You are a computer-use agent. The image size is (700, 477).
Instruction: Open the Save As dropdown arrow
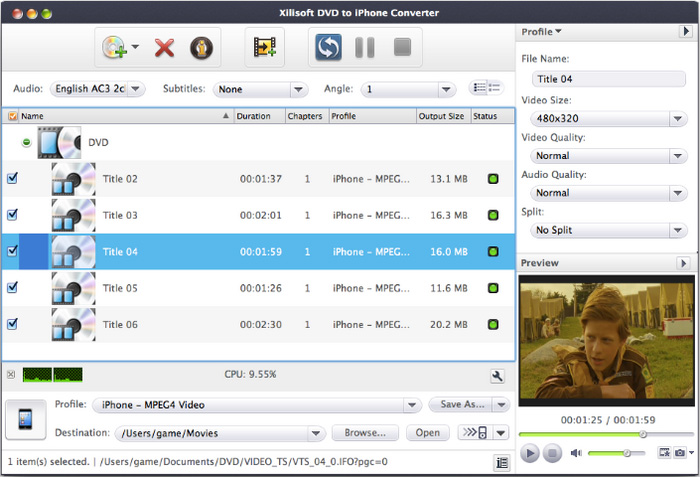[501, 405]
